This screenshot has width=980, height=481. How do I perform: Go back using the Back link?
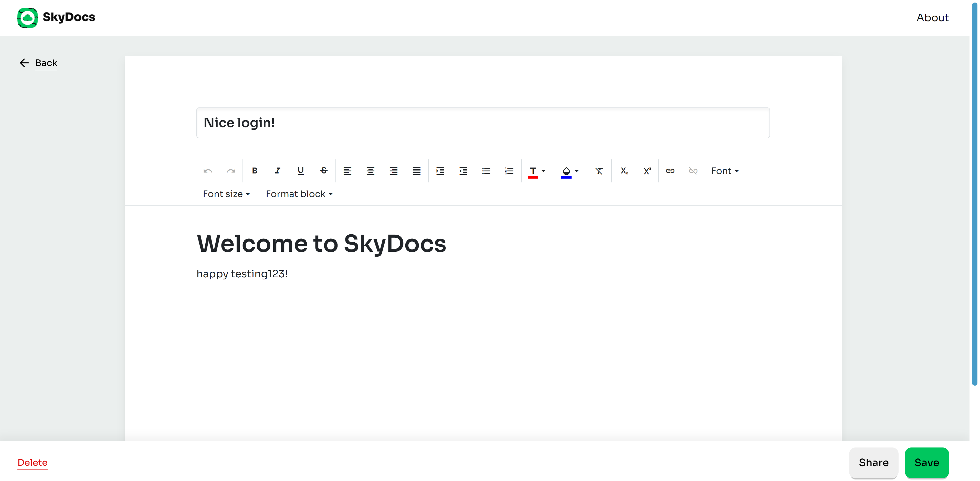click(x=46, y=63)
